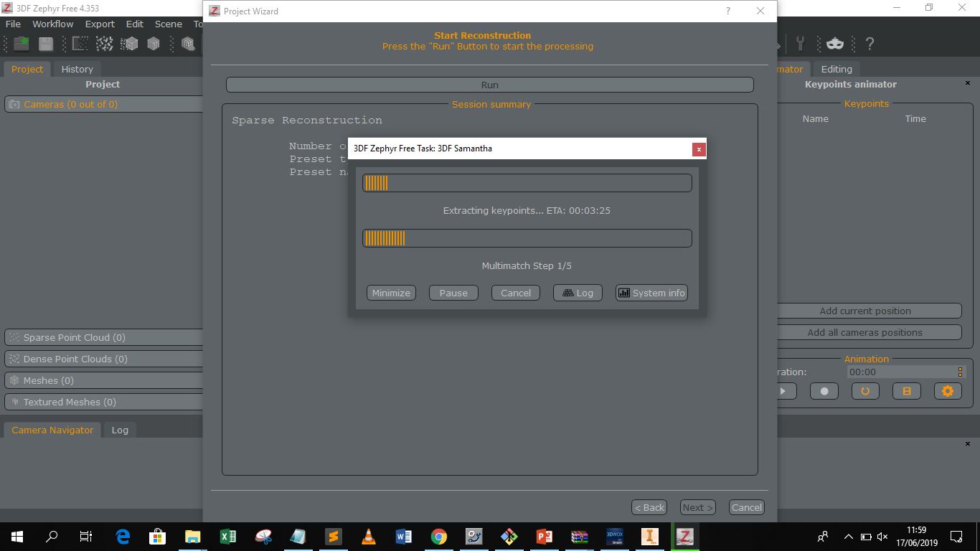
Task: Open the Export menu
Action: (x=100, y=24)
